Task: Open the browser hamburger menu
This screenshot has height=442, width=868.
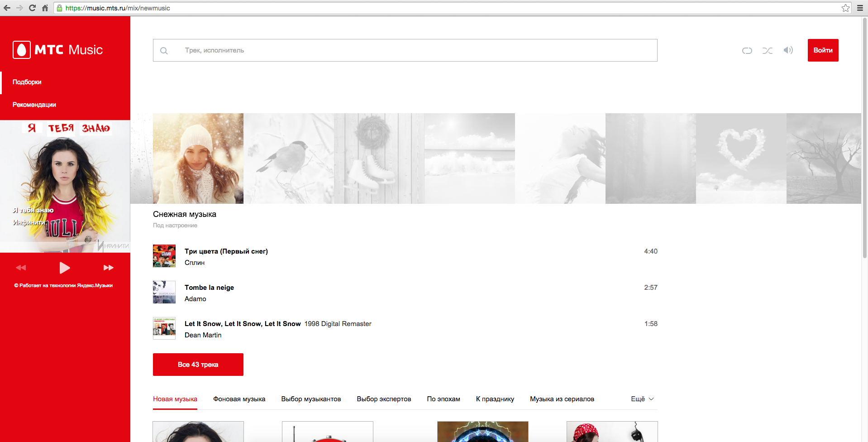Action: (x=859, y=8)
